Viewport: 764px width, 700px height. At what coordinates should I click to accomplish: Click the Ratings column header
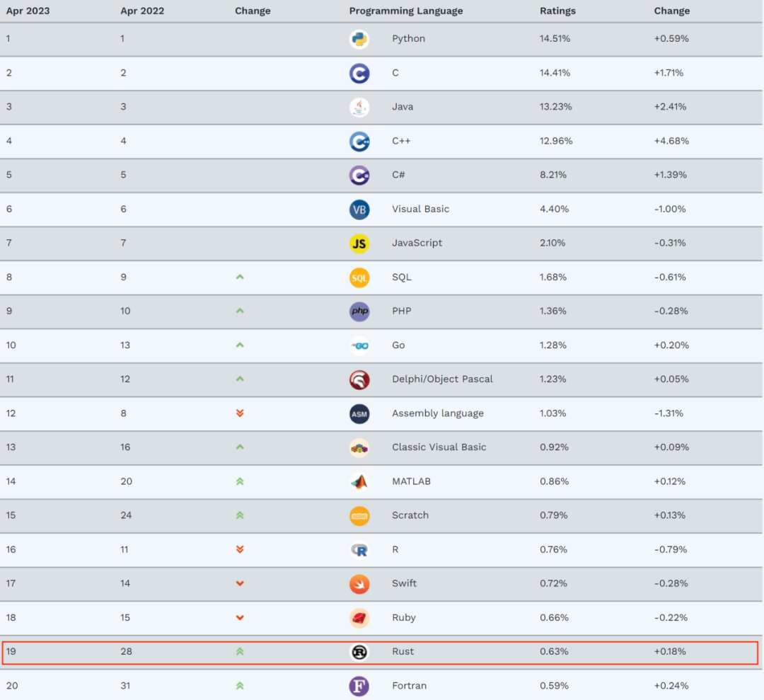[557, 11]
